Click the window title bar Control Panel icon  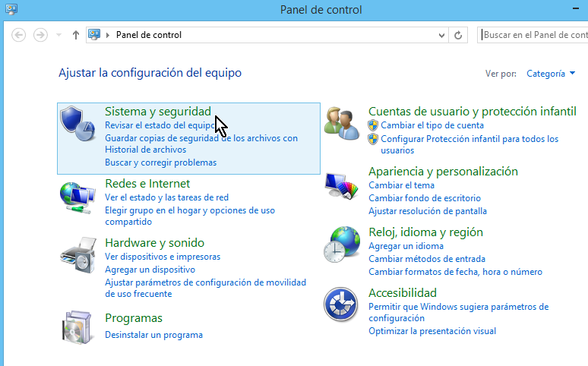11,9
